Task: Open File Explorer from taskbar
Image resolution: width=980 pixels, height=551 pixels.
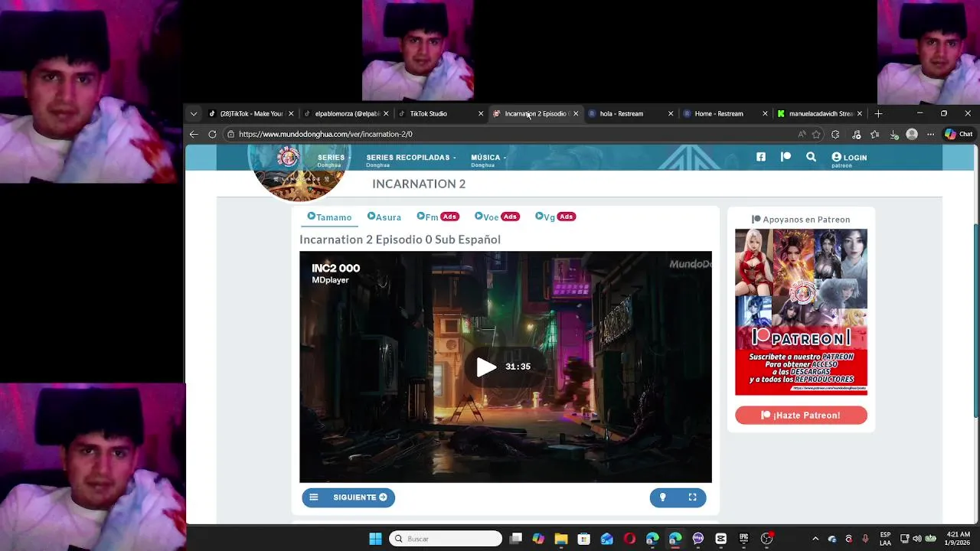Action: [561, 539]
